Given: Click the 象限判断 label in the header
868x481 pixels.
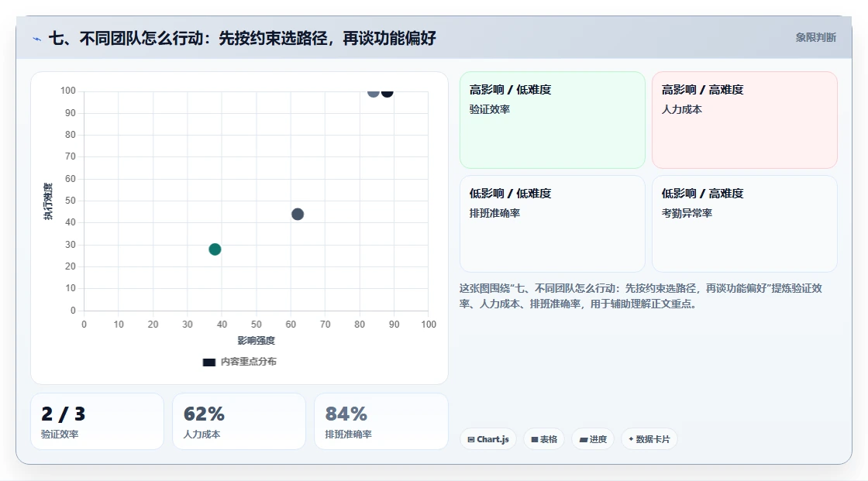Looking at the screenshot, I should coord(815,38).
